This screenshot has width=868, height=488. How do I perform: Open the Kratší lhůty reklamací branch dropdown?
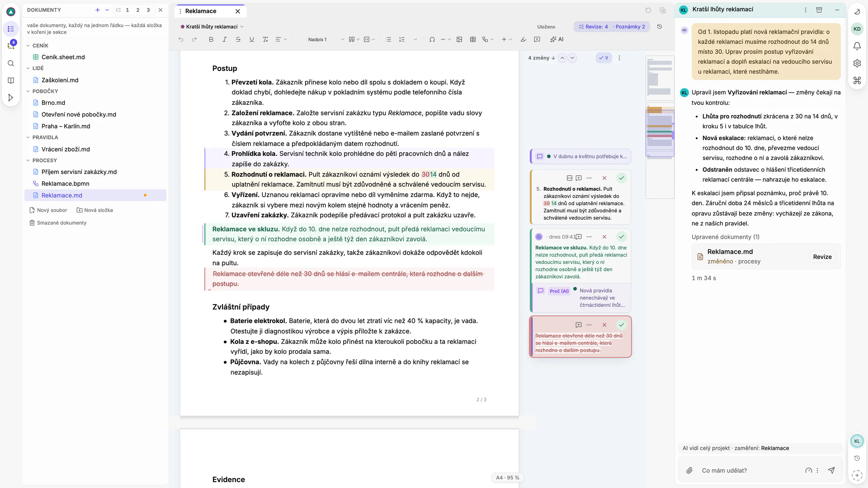point(212,27)
